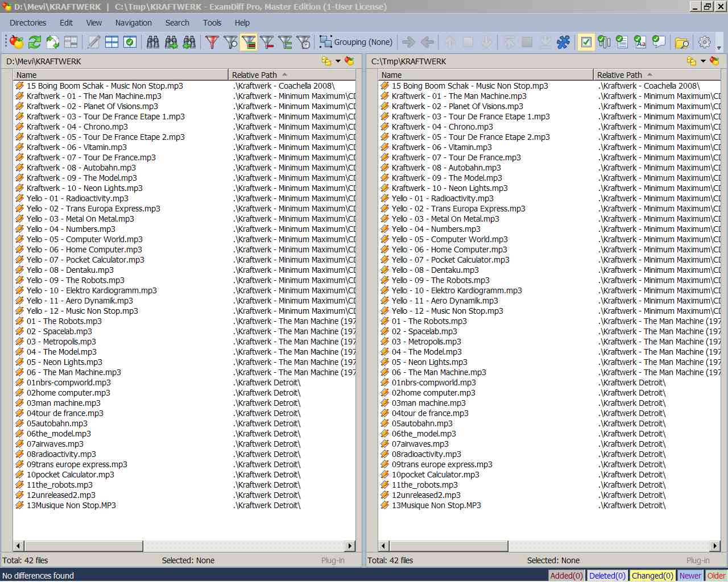Screen dimensions: 728x582
Task: Click the left pane compare apple icon
Action: (x=350, y=61)
